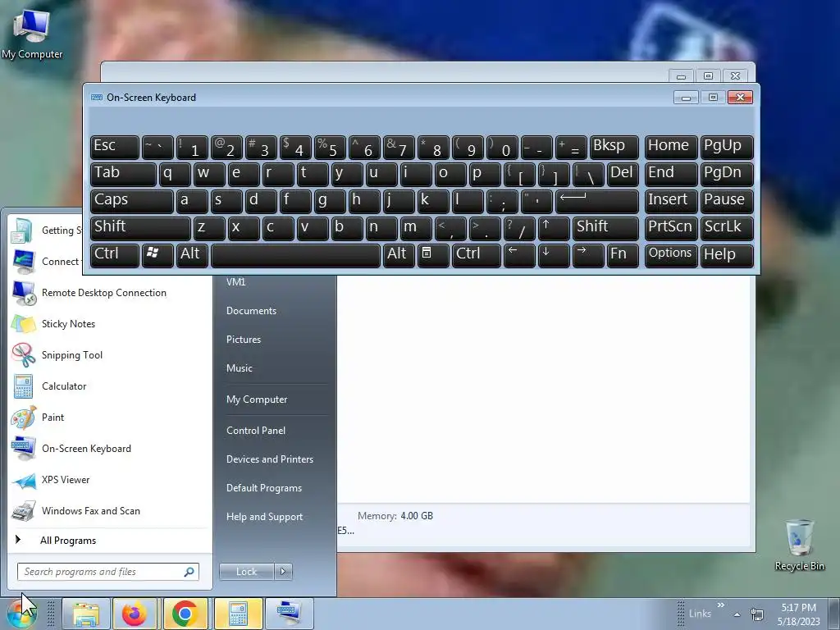Click the right arrow key

(587, 255)
